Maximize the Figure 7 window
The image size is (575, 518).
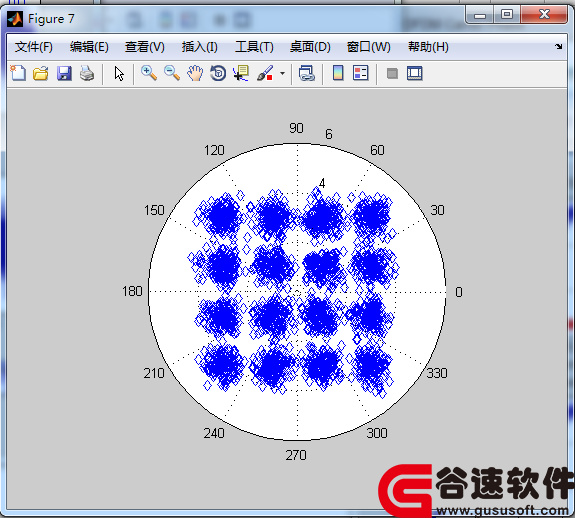point(507,14)
